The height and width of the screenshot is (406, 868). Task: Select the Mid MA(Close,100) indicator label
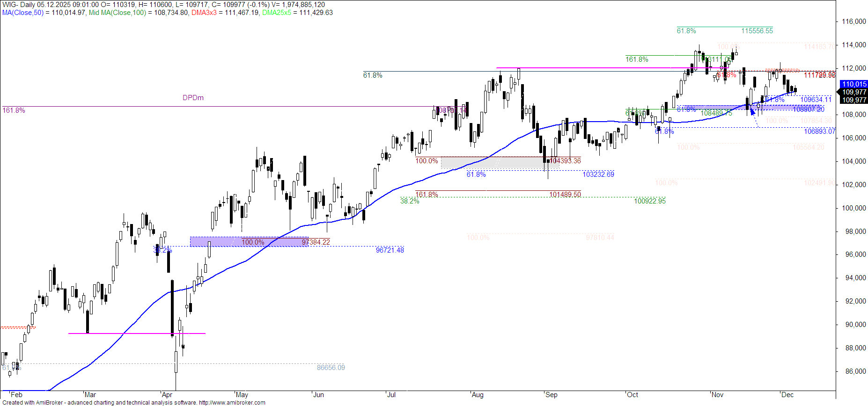pyautogui.click(x=118, y=13)
